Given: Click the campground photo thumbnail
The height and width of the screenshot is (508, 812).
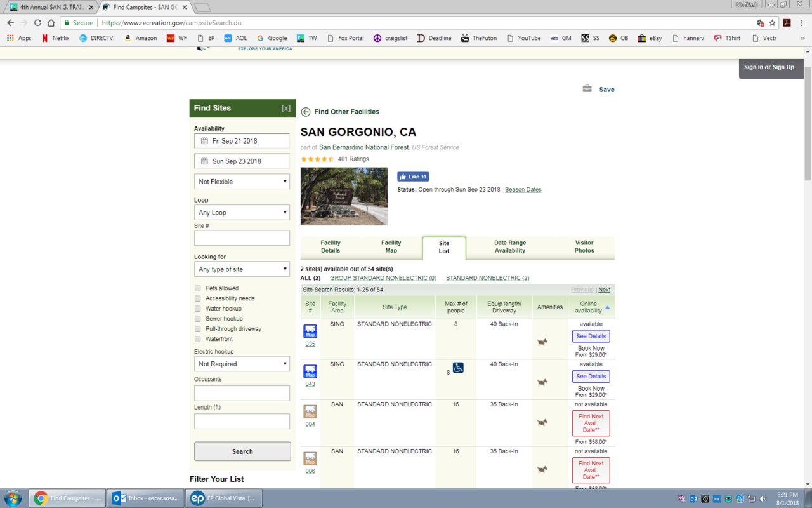Looking at the screenshot, I should coord(344,196).
